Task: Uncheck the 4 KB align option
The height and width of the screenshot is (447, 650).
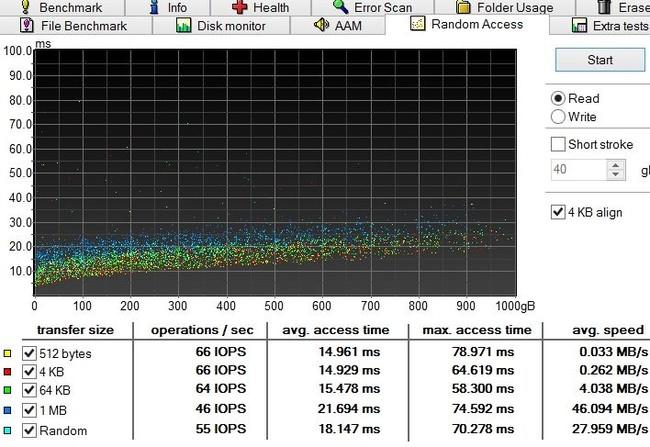Action: coord(558,212)
